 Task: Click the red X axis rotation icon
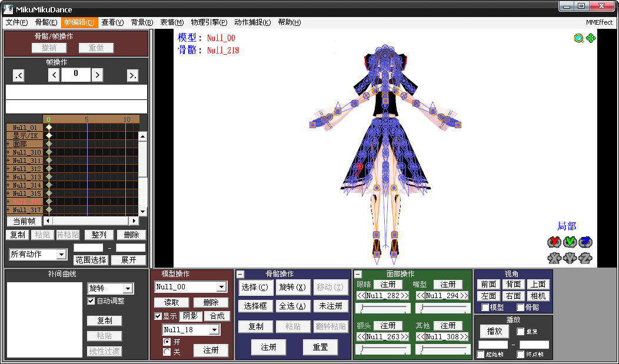(x=554, y=242)
